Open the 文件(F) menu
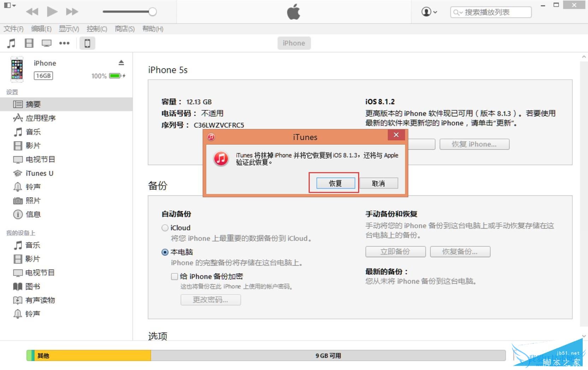The width and height of the screenshot is (588, 370). [x=13, y=29]
